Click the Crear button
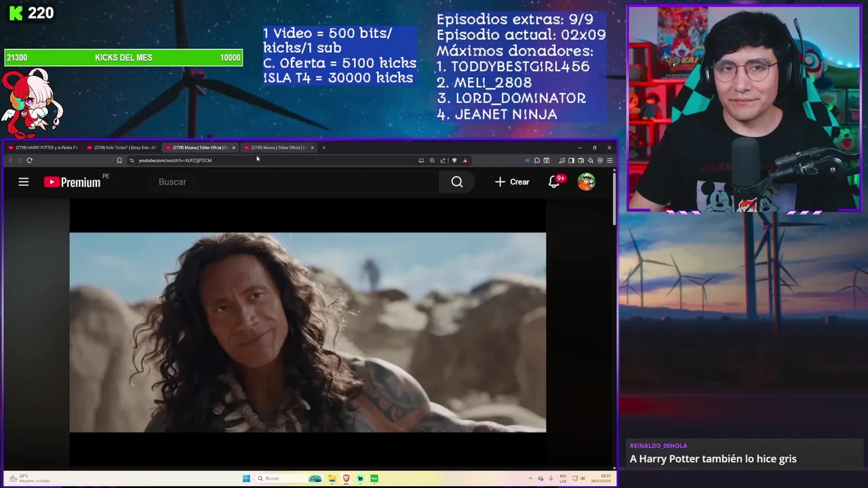Image resolution: width=868 pixels, height=488 pixels. (512, 182)
